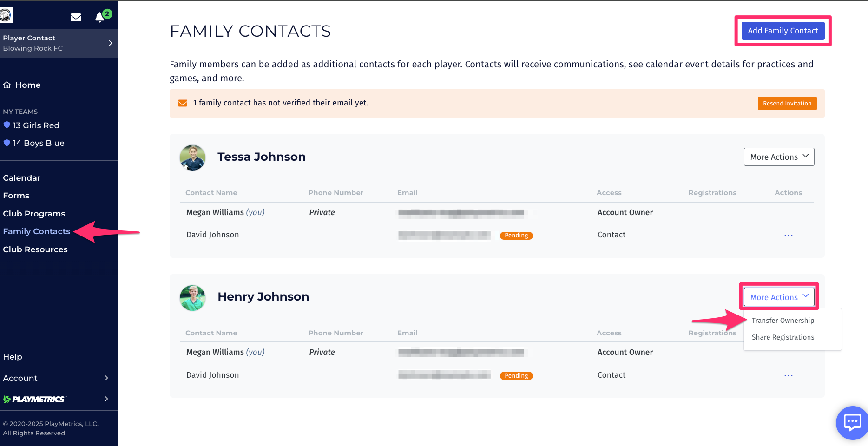Click the Add Family Contact button
868x446 pixels.
point(783,31)
